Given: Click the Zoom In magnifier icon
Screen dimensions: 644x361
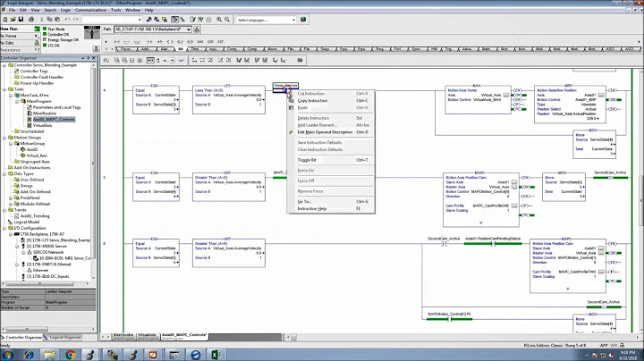Looking at the screenshot, I should coord(219,20).
